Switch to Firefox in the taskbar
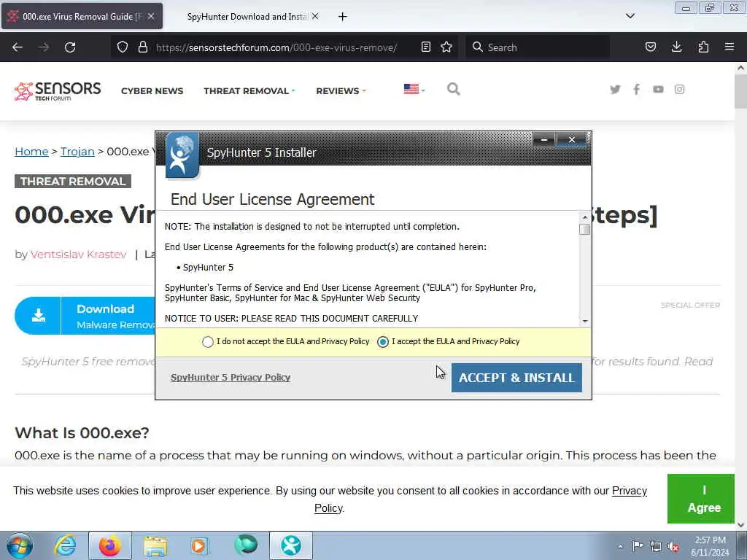This screenshot has width=747, height=560. click(x=109, y=545)
